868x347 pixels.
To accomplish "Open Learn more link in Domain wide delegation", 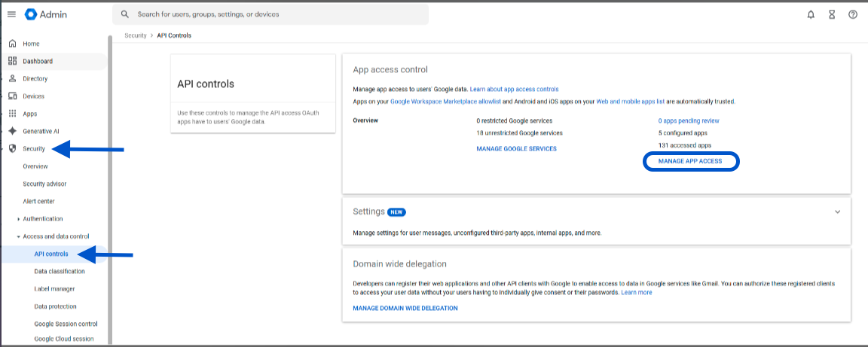I will tap(637, 292).
